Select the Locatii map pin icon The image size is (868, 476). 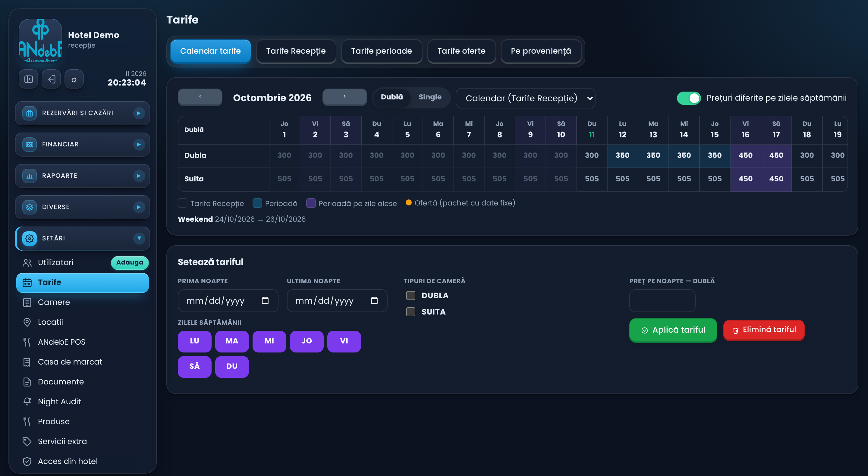[27, 322]
